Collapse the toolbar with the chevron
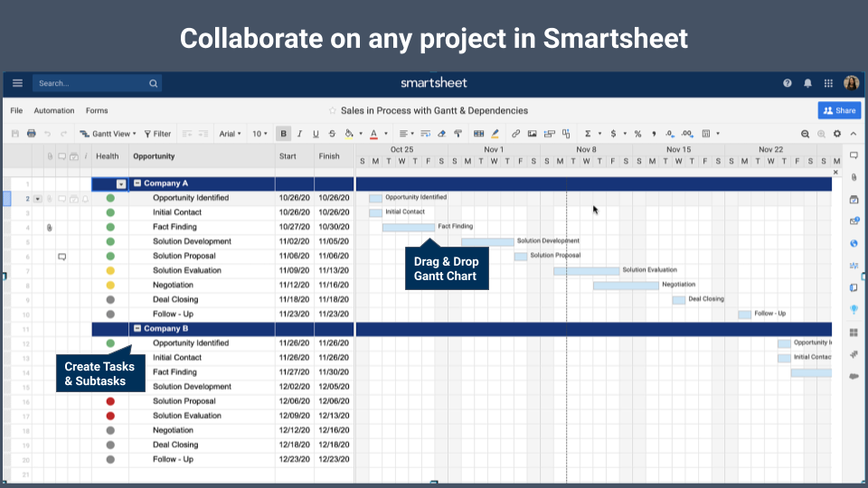868x488 pixels. click(853, 134)
